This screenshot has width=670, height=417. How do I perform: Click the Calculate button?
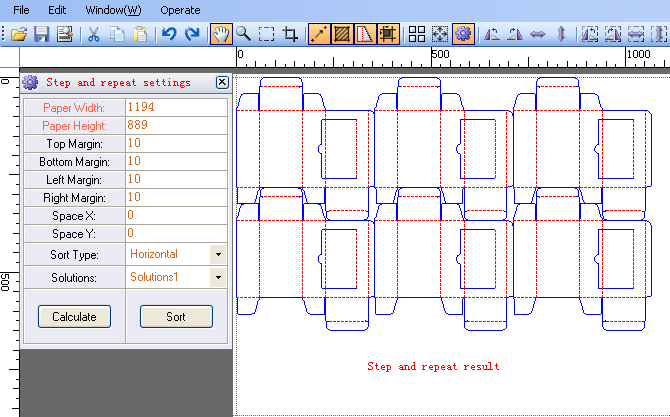74,317
